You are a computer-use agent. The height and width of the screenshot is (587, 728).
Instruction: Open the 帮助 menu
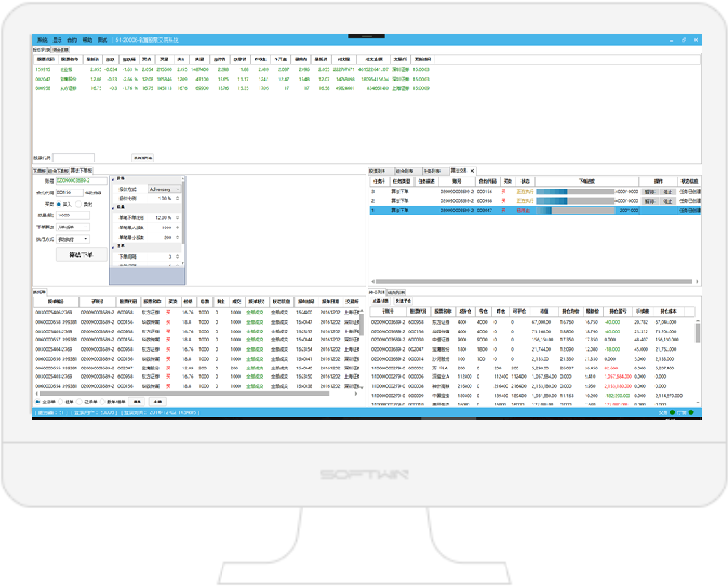87,40
